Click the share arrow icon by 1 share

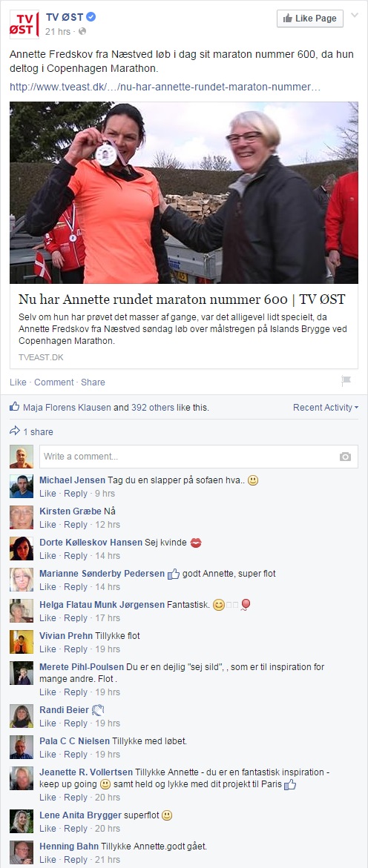(x=15, y=431)
